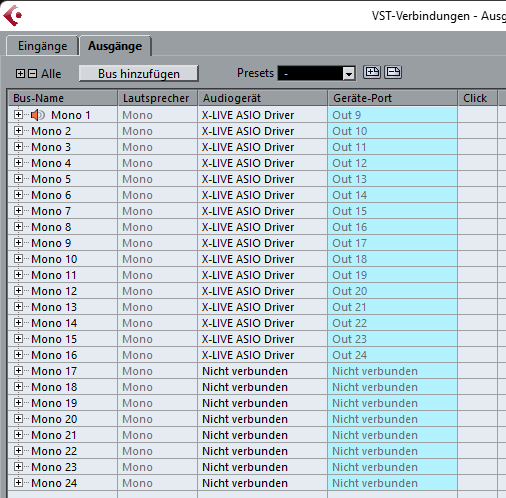
Task: Select the Mono 10 bus name
Action: point(54,259)
